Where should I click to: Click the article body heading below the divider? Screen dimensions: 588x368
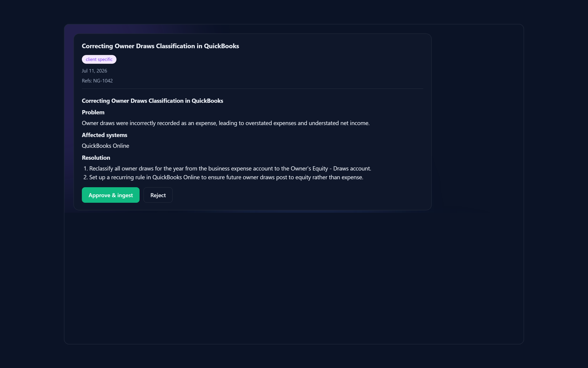tap(153, 101)
